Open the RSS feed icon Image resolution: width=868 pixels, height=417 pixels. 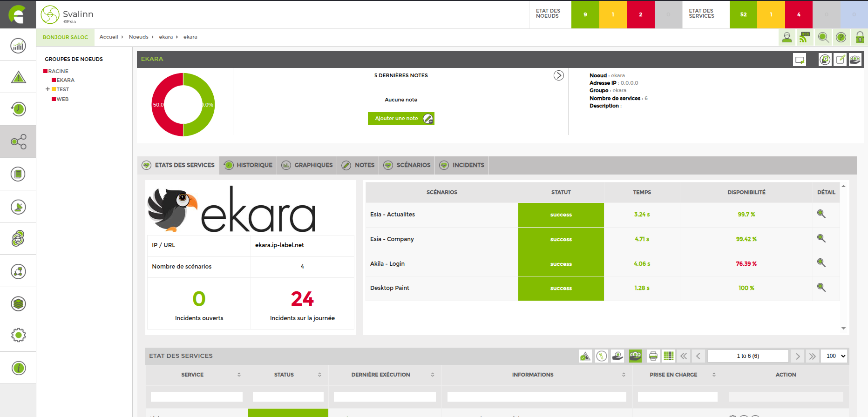pos(805,37)
